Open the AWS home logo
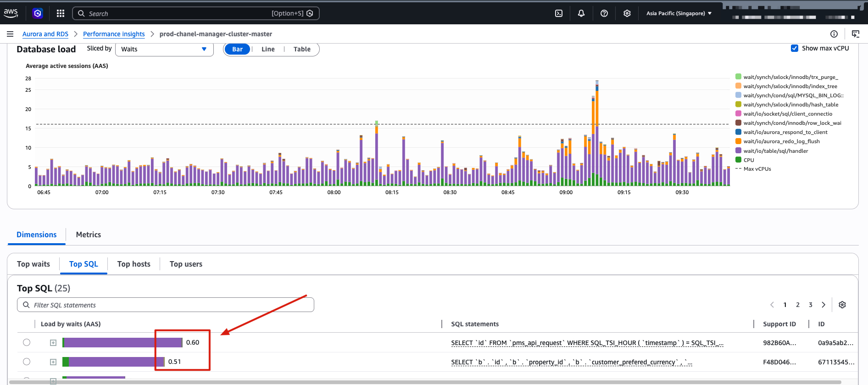The width and height of the screenshot is (868, 385). (x=11, y=13)
